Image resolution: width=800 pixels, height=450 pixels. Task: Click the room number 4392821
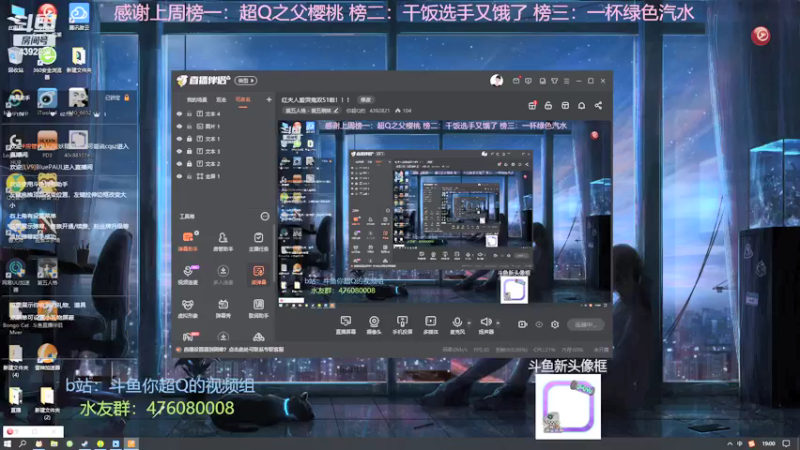point(380,111)
